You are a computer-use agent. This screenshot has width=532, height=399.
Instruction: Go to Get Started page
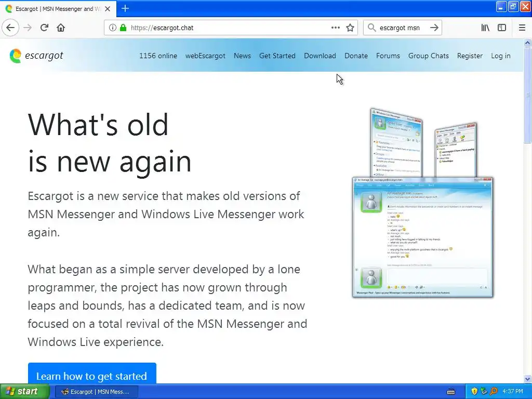click(x=277, y=56)
